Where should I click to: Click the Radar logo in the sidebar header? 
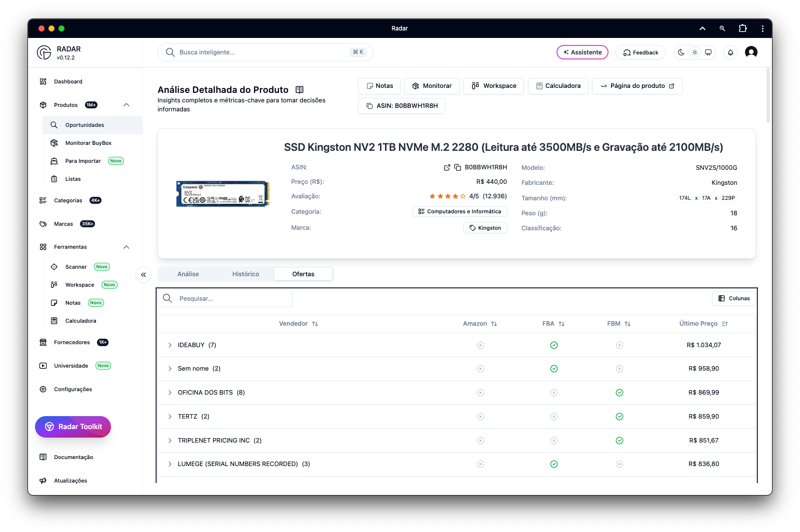tap(44, 52)
